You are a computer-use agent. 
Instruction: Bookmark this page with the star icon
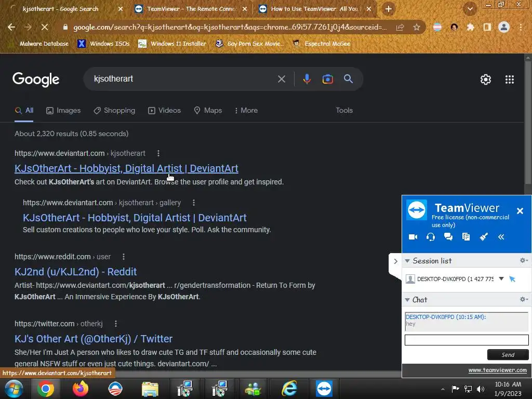coord(417,27)
